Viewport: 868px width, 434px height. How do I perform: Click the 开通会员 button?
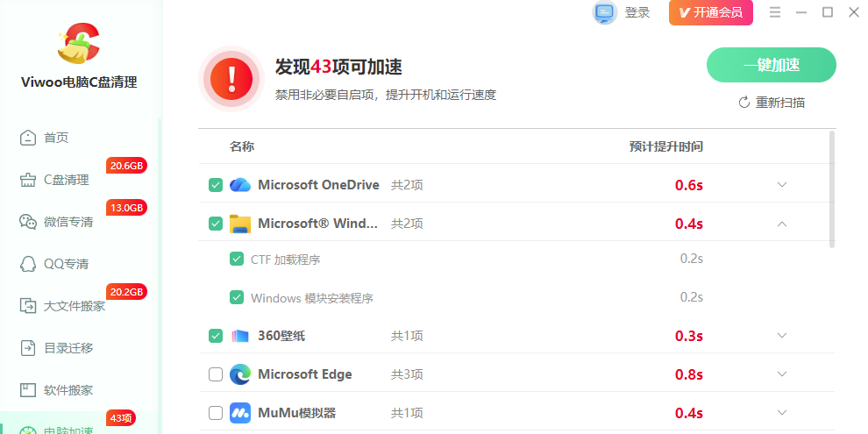coord(711,13)
